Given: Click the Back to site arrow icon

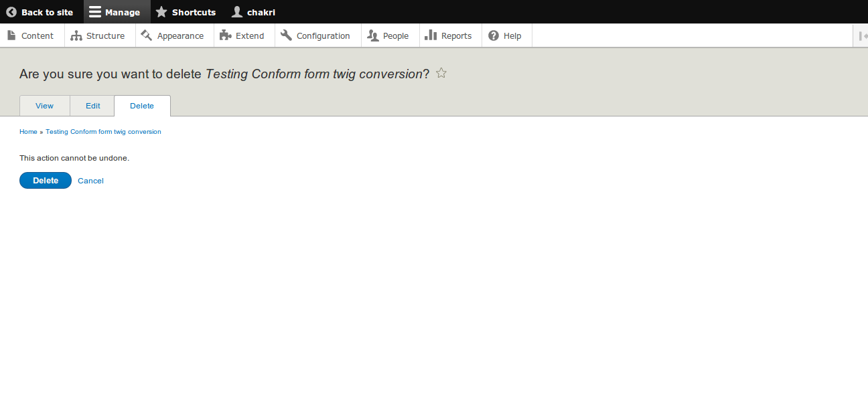Looking at the screenshot, I should coord(11,12).
